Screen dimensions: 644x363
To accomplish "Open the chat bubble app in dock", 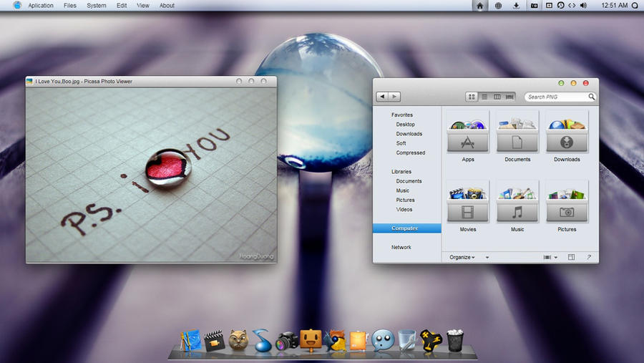I will [383, 341].
